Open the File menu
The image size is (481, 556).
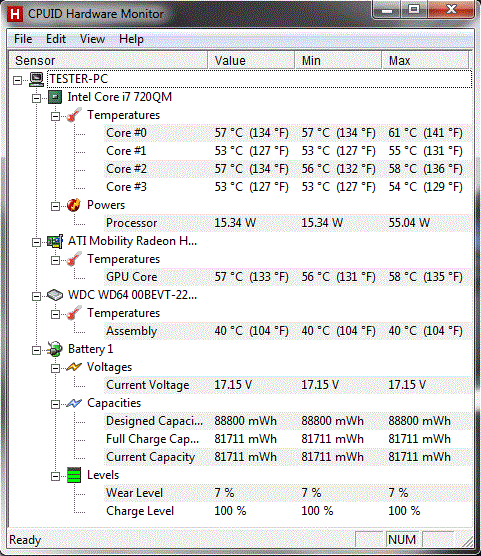[23, 39]
